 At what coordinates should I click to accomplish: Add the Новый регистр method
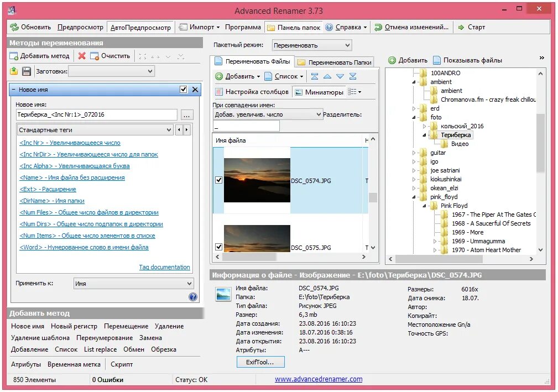[x=74, y=326]
